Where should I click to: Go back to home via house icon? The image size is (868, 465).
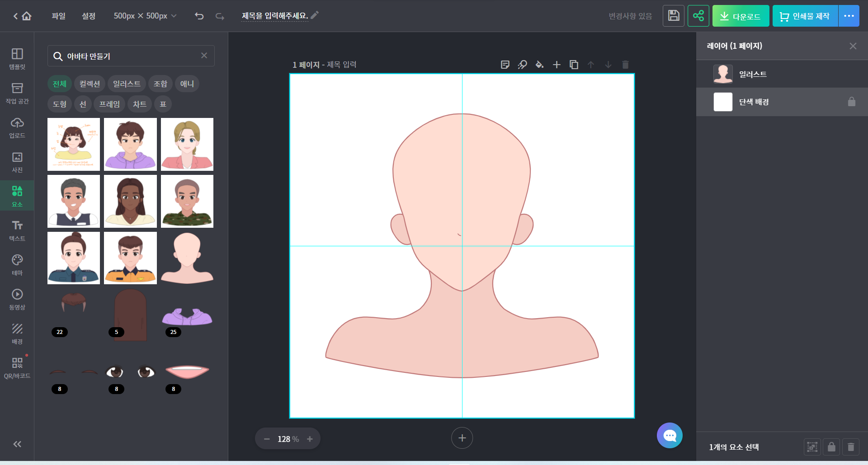tap(27, 16)
